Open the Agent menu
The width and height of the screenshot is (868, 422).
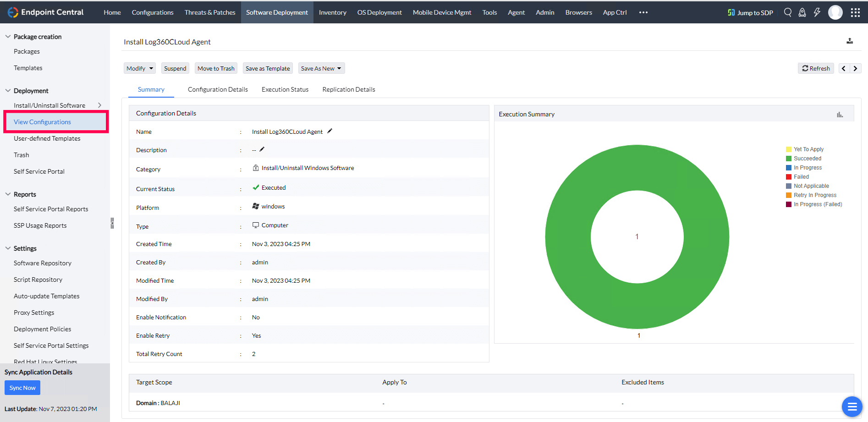point(516,12)
